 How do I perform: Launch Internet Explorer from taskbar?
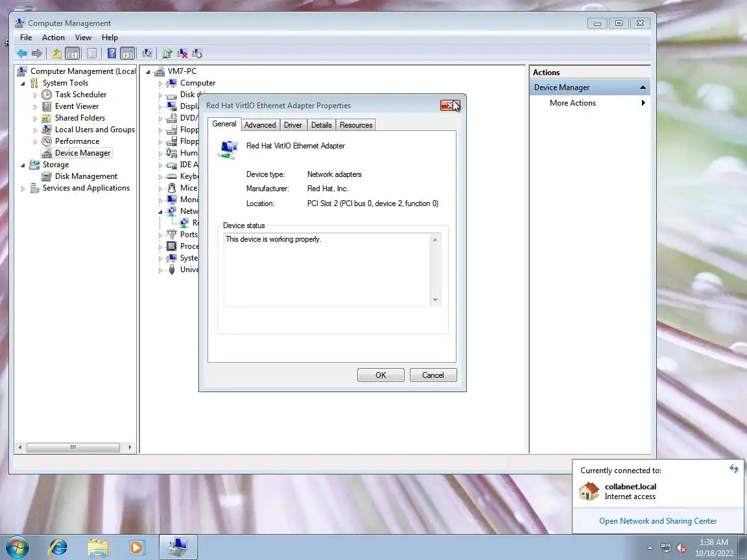coord(58,548)
